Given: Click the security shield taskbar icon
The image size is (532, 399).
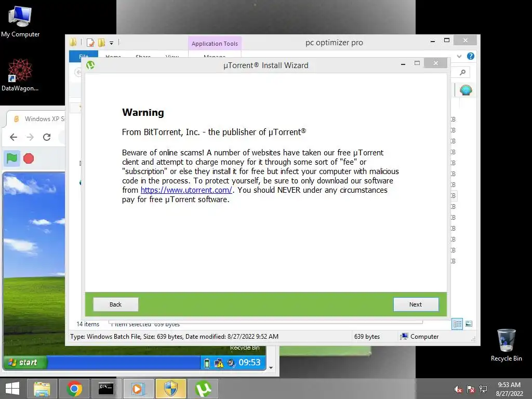Looking at the screenshot, I should (170, 389).
